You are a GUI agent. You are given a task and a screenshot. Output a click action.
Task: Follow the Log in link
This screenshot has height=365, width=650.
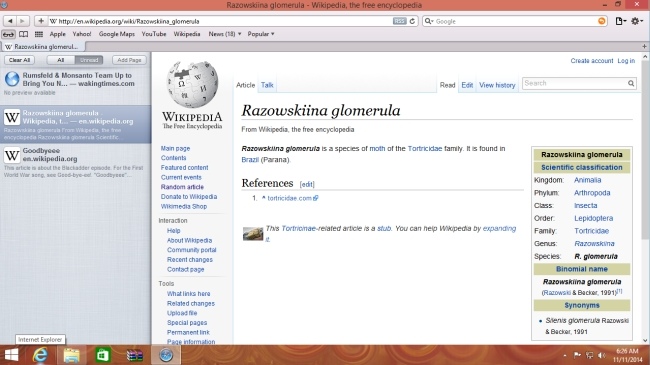(626, 61)
